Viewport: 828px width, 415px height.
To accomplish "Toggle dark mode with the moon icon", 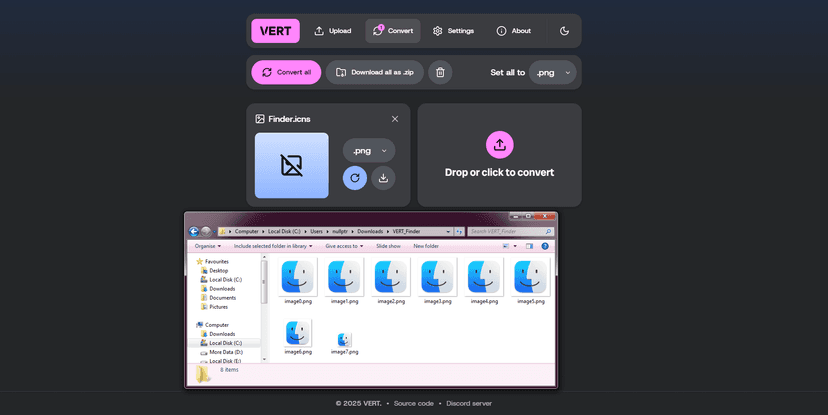I will coord(564,31).
